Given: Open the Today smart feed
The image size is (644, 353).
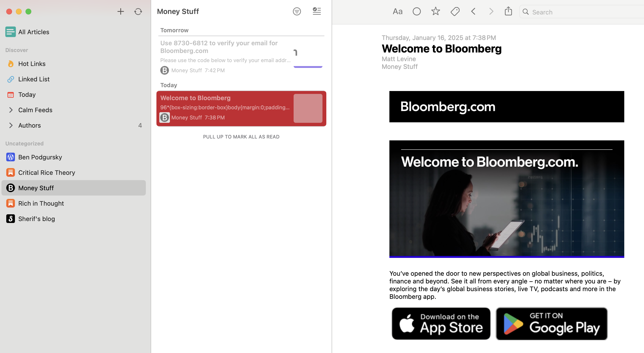Looking at the screenshot, I should (27, 95).
